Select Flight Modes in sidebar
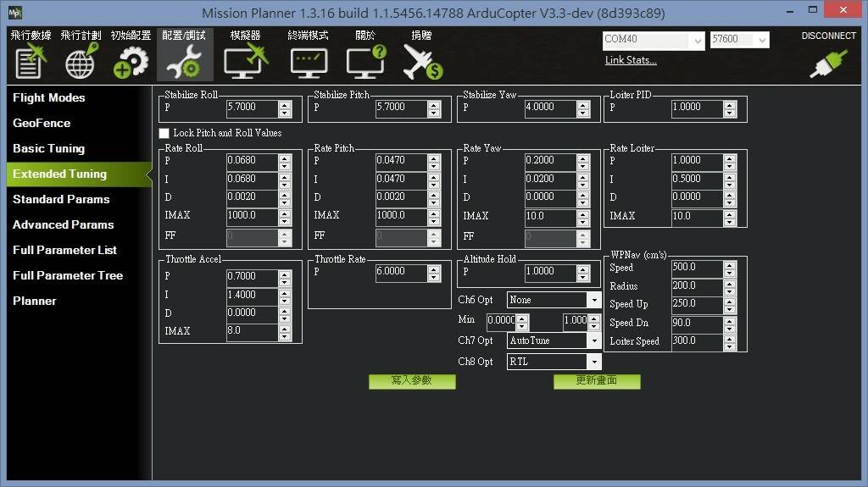 [x=48, y=97]
